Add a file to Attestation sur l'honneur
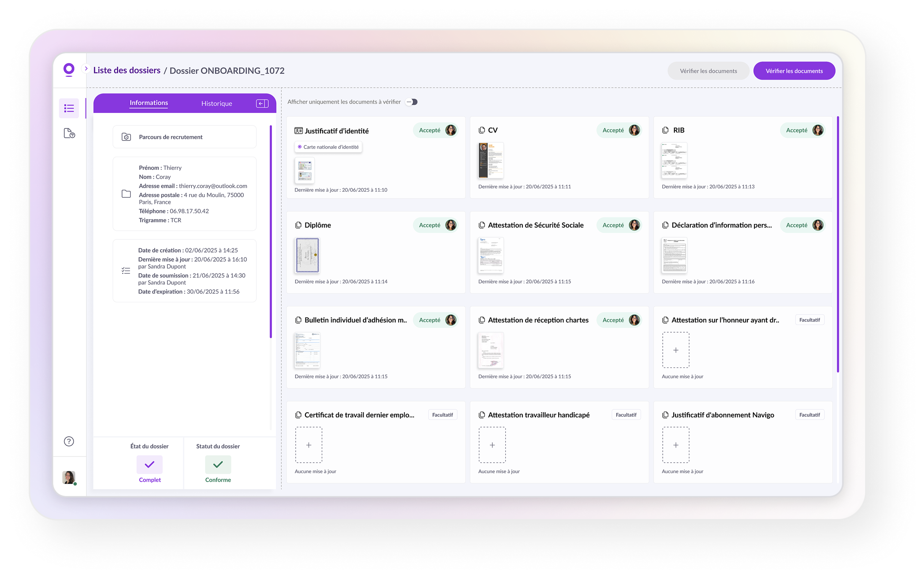The width and height of the screenshot is (924, 578). [x=675, y=350]
